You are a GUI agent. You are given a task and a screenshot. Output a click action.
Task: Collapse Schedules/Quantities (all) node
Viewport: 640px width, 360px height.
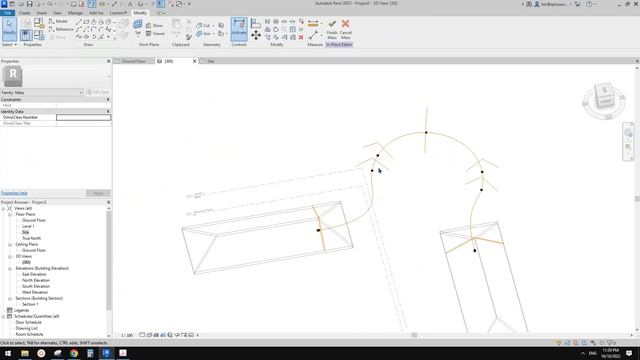(x=4, y=316)
